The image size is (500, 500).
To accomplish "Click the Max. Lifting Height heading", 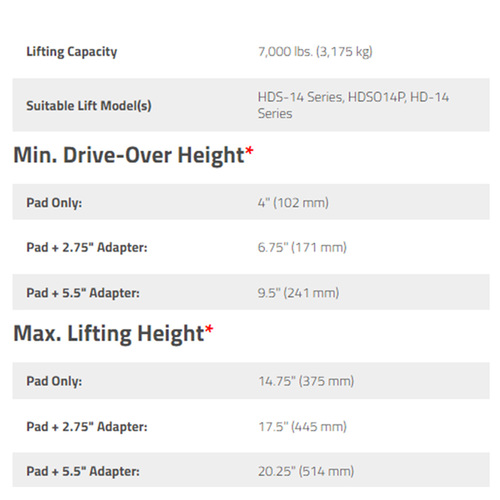I will pos(109,333).
